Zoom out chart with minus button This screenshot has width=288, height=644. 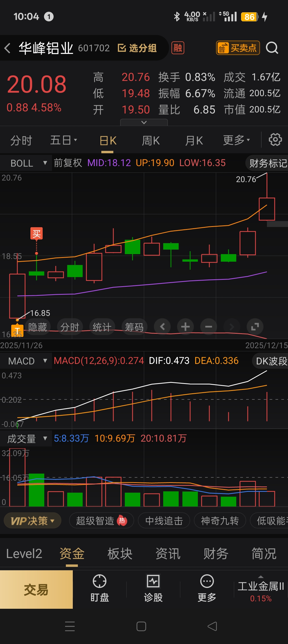coord(209,327)
